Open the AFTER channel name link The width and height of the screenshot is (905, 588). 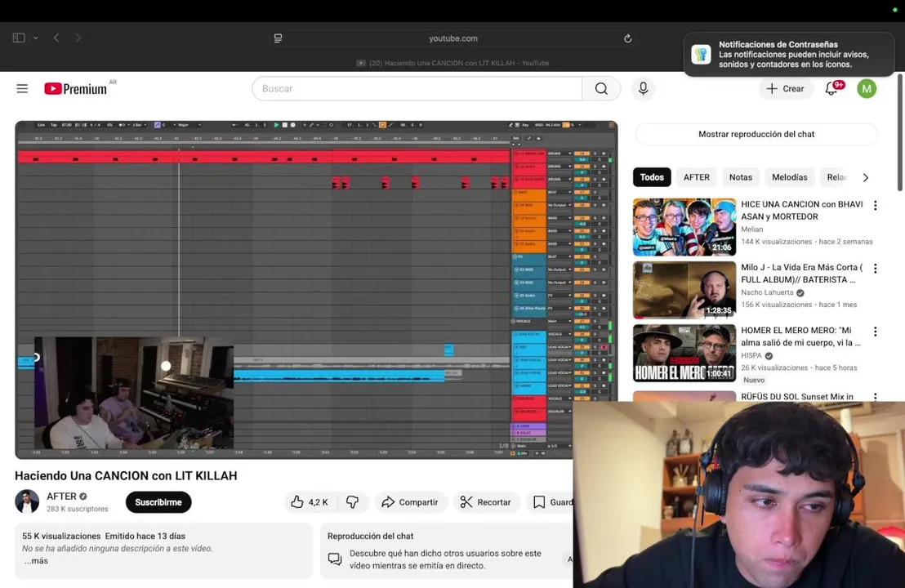coord(62,497)
